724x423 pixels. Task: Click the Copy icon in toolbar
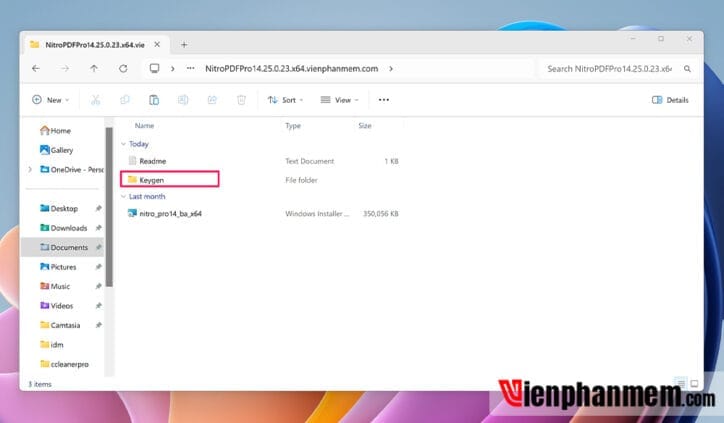(x=125, y=100)
